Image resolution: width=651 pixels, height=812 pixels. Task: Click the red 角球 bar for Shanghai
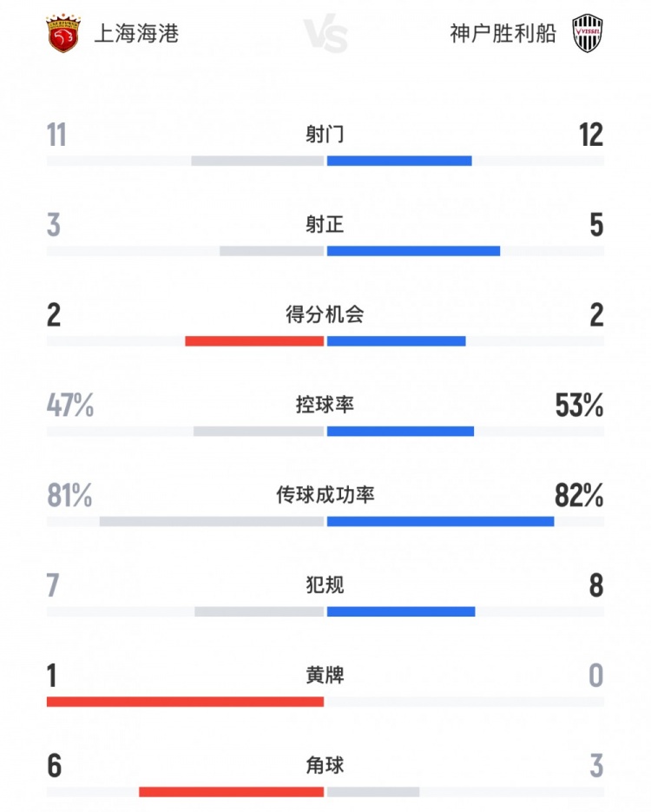tap(231, 792)
